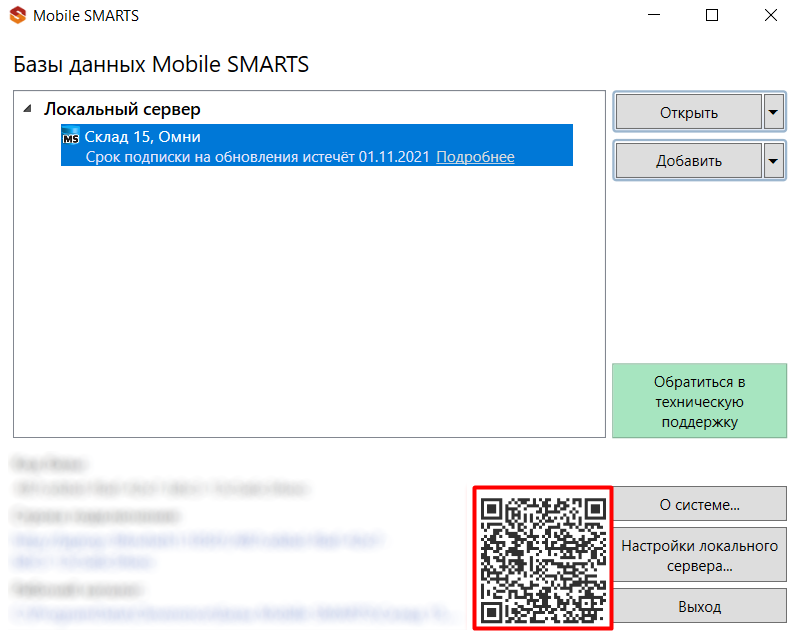Maximize the Mobile SMARTS window

pos(712,15)
